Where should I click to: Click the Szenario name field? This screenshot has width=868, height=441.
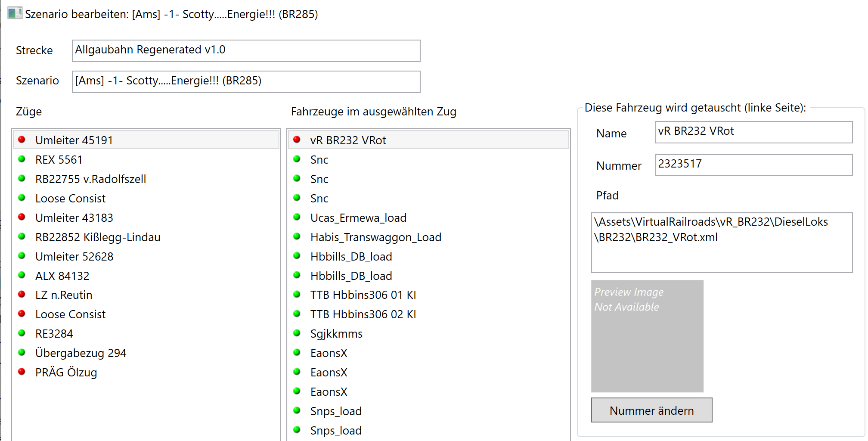tap(246, 81)
